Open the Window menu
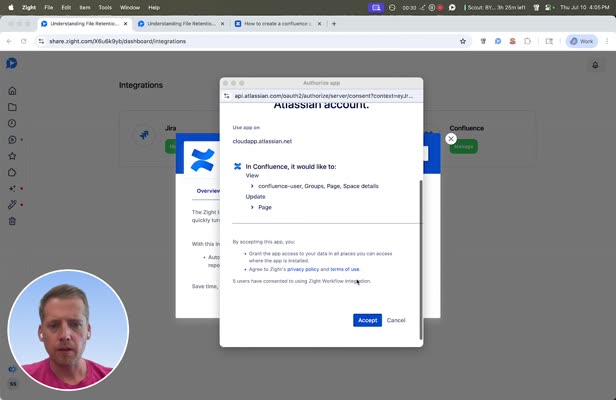616x400 pixels. click(130, 7)
